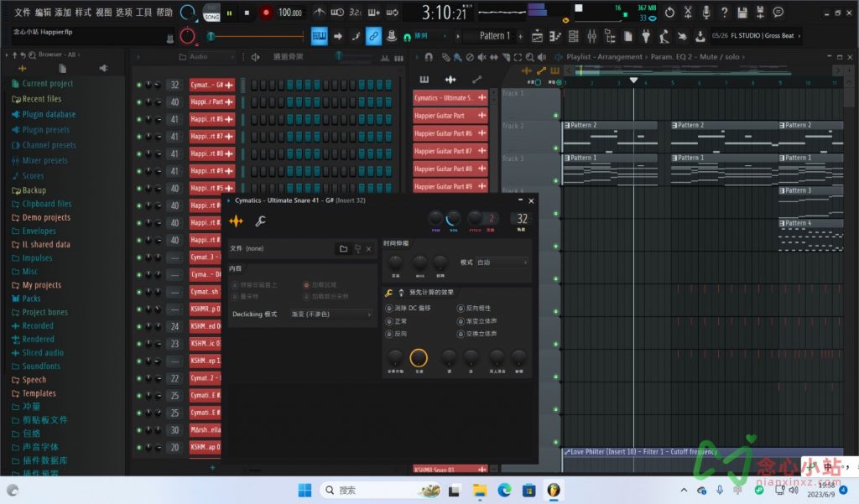Open the 文件 (File) menu
Screen dimensions: 859x504
click(x=22, y=12)
